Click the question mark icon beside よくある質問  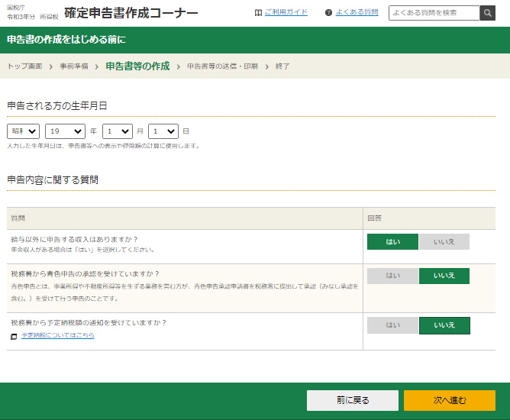coord(328,13)
